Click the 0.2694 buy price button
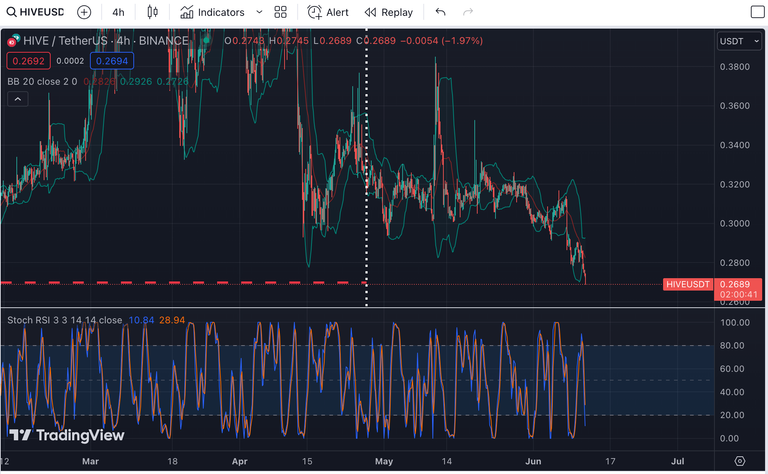Image resolution: width=768 pixels, height=474 pixels. [112, 61]
